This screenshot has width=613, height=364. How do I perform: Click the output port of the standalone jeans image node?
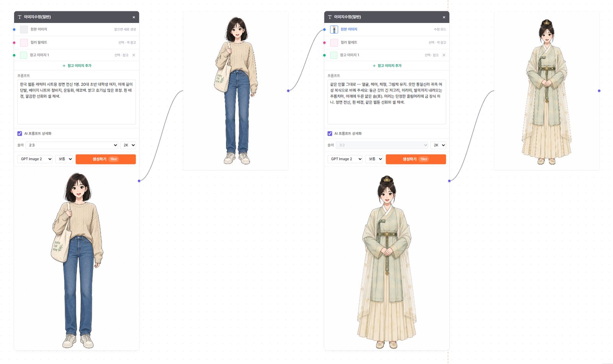click(288, 91)
